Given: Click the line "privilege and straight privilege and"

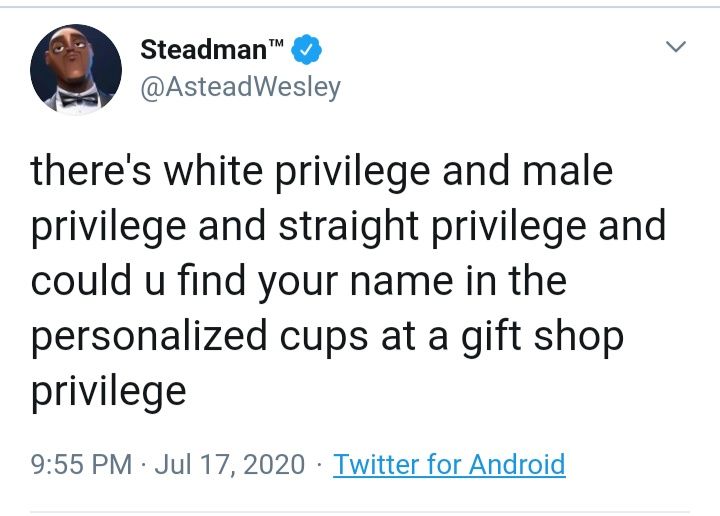Looking at the screenshot, I should (348, 226).
